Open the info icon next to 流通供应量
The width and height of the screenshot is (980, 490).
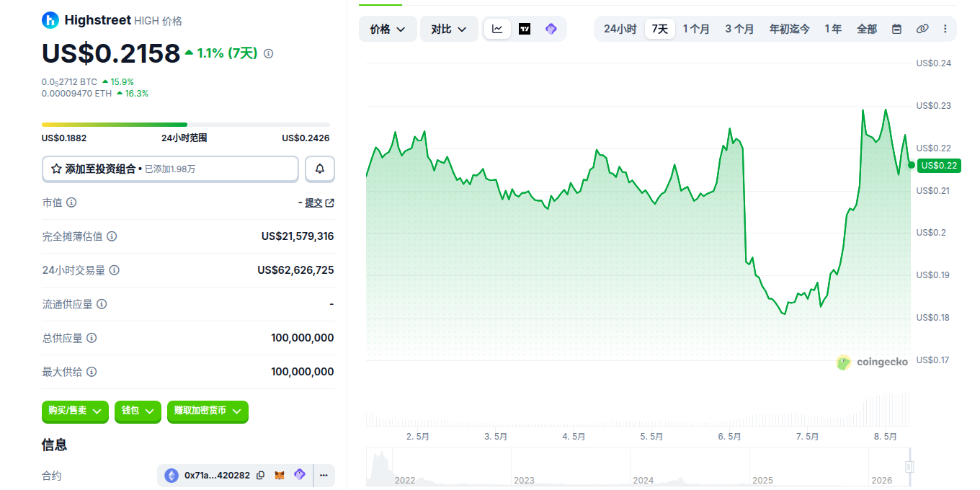coord(102,304)
